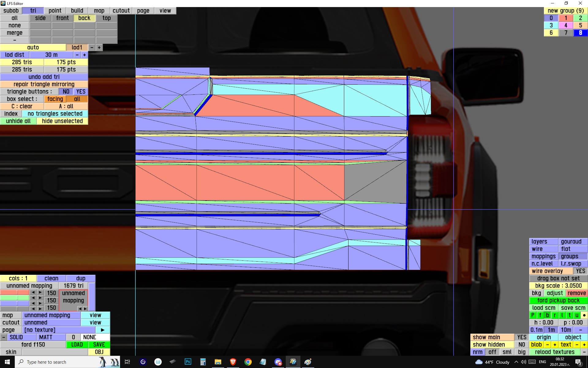Toggle wire overlay YES button
This screenshot has width=588, height=368.
(580, 271)
